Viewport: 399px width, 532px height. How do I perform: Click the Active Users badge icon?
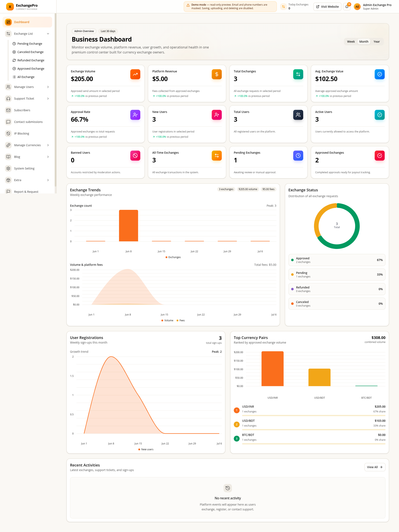tap(379, 115)
